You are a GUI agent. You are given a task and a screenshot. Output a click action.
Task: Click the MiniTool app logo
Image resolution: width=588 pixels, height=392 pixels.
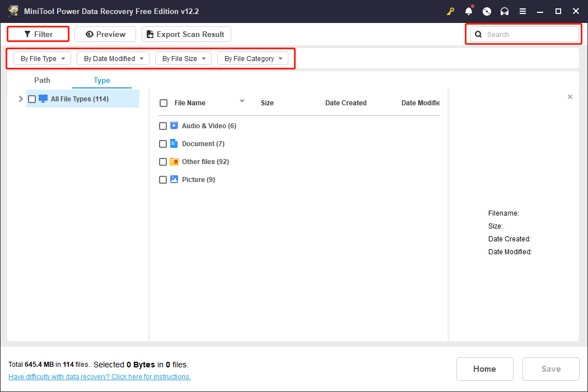[13, 11]
